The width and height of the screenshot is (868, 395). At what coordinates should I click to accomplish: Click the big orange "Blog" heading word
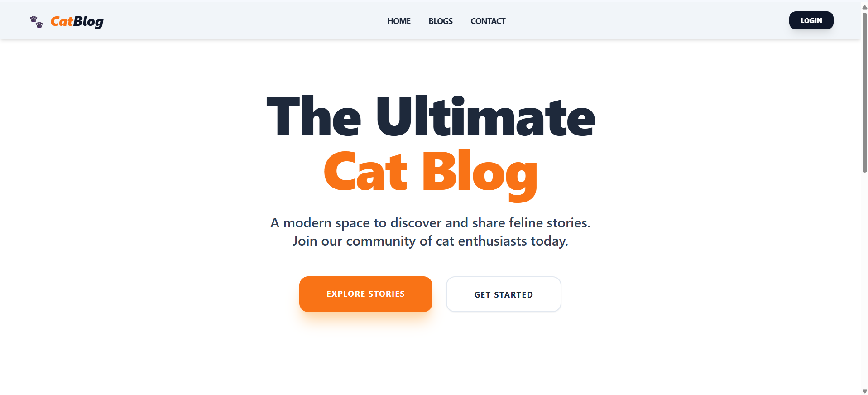click(x=480, y=174)
